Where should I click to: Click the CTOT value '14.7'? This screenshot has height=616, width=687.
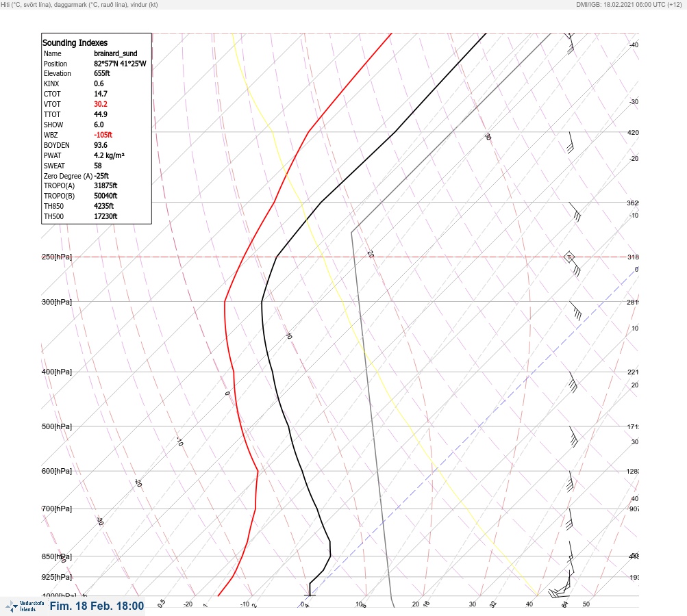point(100,94)
